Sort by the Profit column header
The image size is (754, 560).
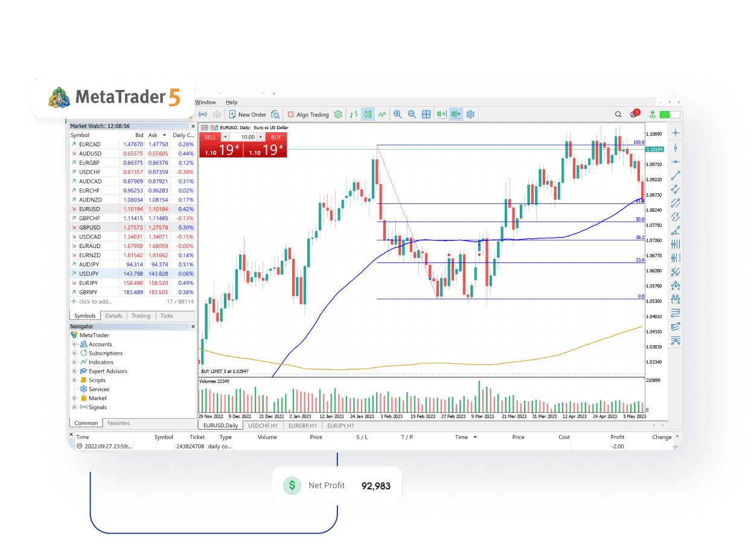click(617, 437)
